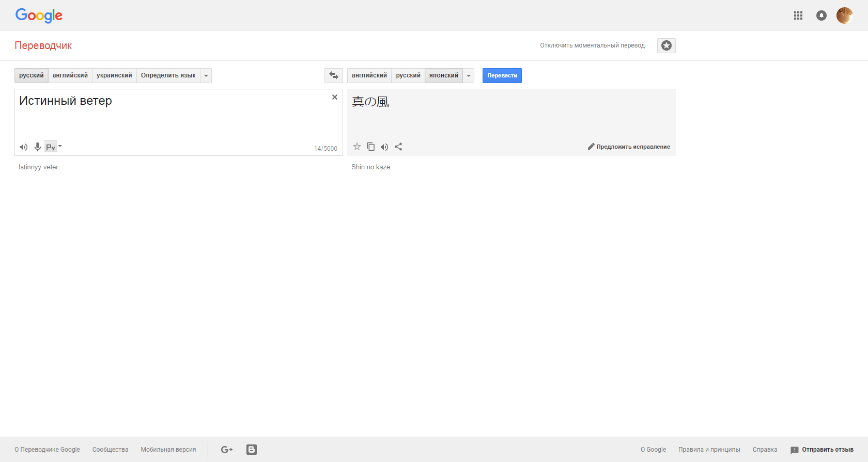This screenshot has height=462, width=868.
Task: Open О Google footer link
Action: tap(654, 450)
